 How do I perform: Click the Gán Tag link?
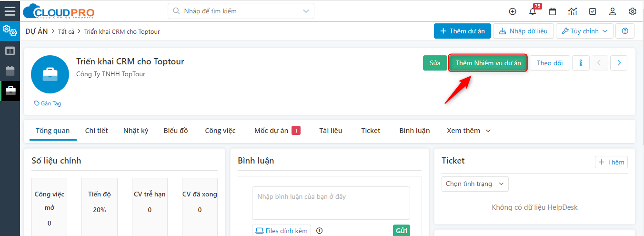click(x=48, y=103)
